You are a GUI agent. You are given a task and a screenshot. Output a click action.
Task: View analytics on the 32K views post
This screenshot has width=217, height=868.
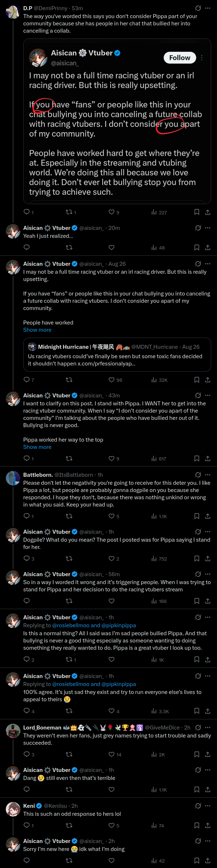click(159, 380)
